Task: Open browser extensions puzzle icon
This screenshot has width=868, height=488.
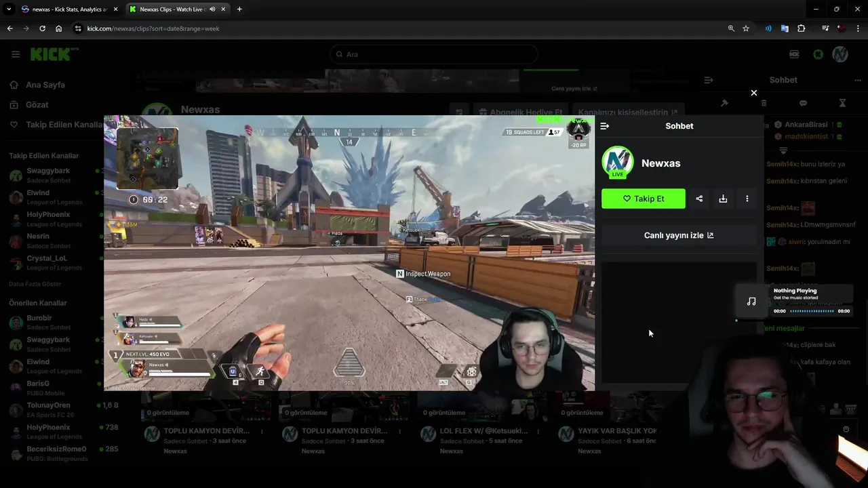Action: tap(802, 28)
